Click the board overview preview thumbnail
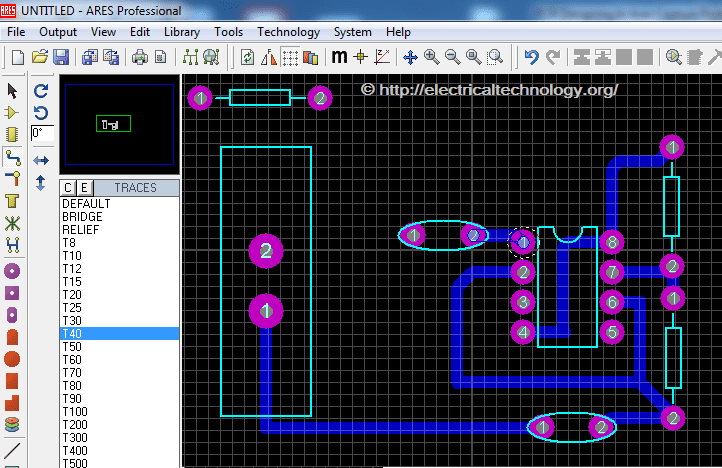722x468 pixels. coord(119,124)
